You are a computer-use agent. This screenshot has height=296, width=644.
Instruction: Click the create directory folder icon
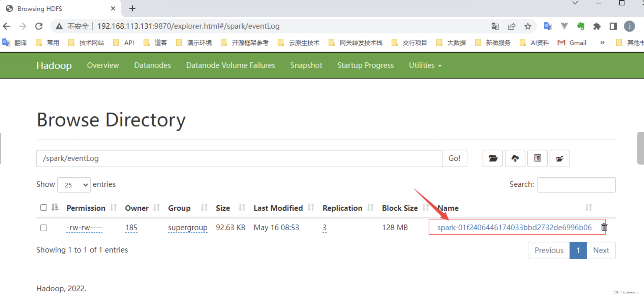click(x=493, y=158)
